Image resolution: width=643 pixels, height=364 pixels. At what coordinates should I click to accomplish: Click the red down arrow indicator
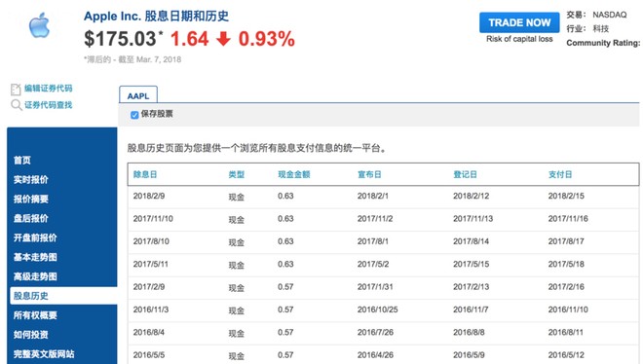point(223,39)
